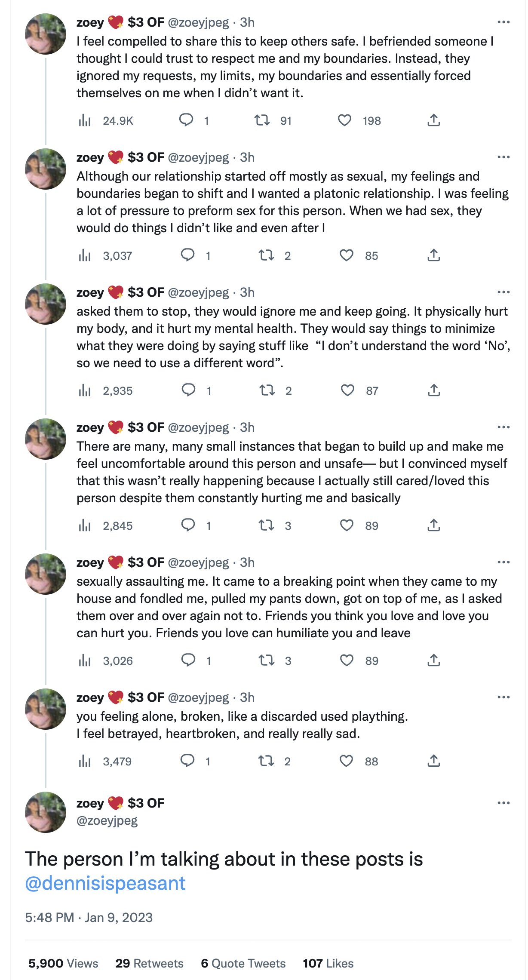Open more options on the final tweet

[503, 803]
